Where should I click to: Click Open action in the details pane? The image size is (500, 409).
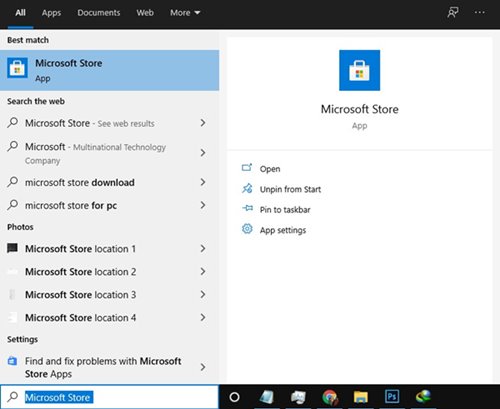point(270,169)
